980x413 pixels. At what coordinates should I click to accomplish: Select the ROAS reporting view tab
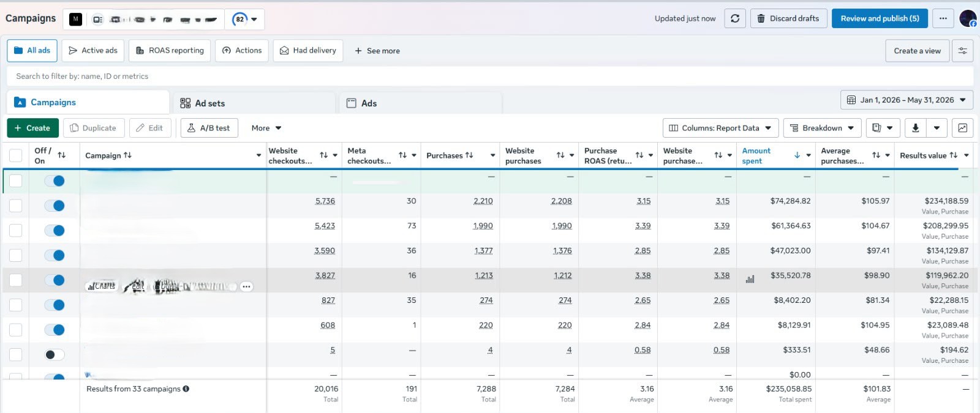tap(170, 51)
